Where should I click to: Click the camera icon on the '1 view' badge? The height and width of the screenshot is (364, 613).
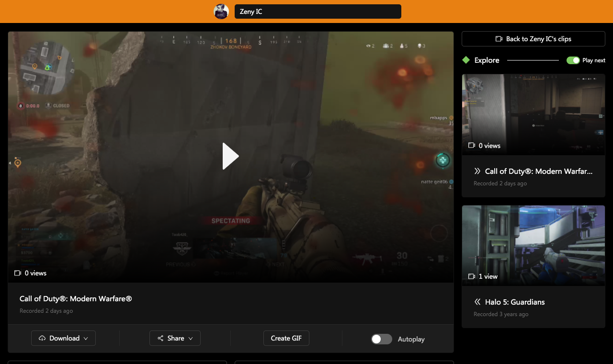coord(471,276)
